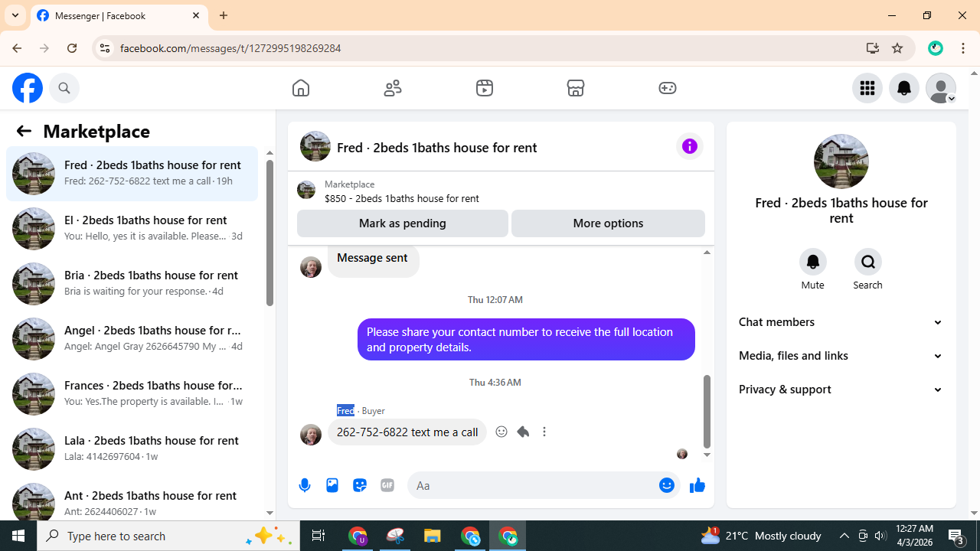Send a thumbs-up like
Image resolution: width=980 pixels, height=551 pixels.
click(697, 485)
